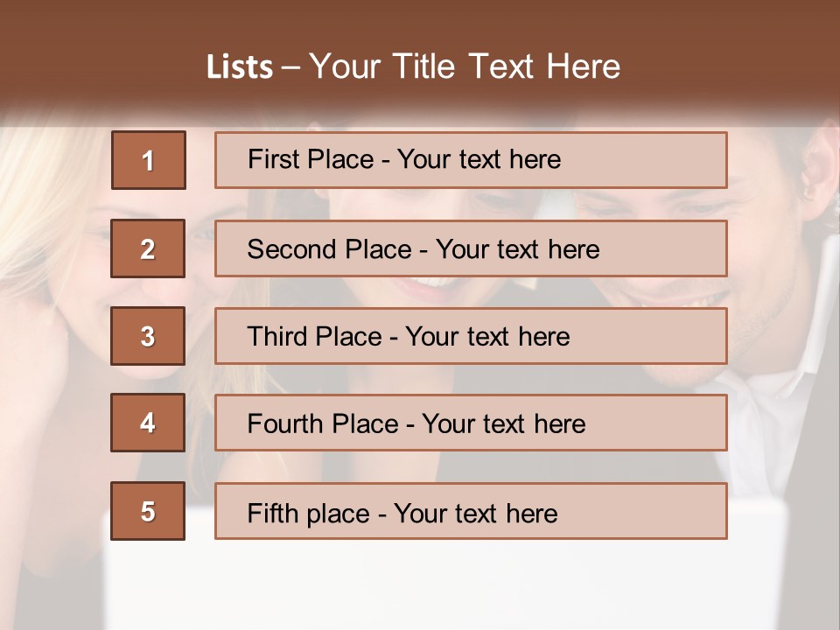Click 'Your text here' in the Fourth Place bar
This screenshot has width=840, height=630.
click(503, 424)
